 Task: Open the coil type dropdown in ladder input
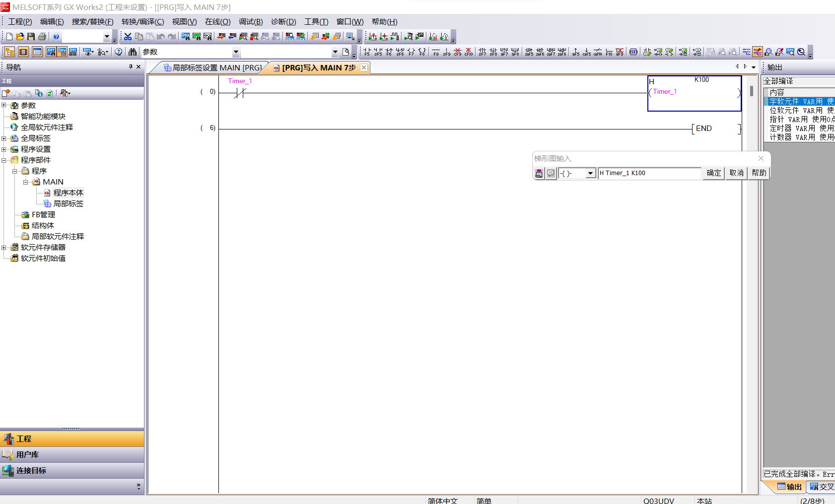(590, 173)
